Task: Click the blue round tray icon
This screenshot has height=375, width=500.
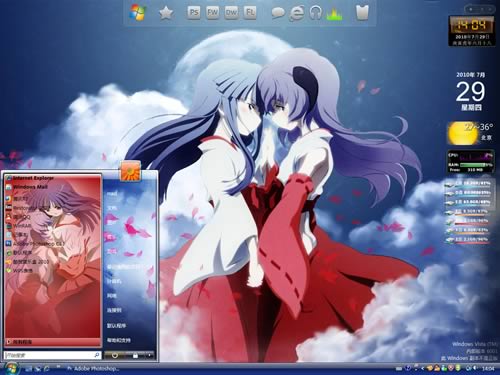Action: click(407, 368)
